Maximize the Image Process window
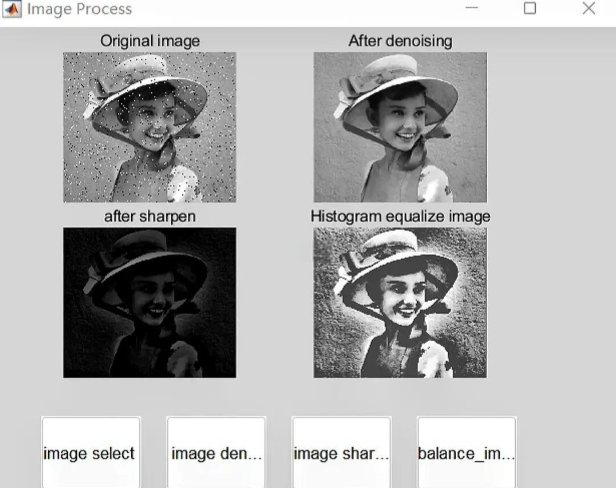616x488 pixels. (x=530, y=8)
